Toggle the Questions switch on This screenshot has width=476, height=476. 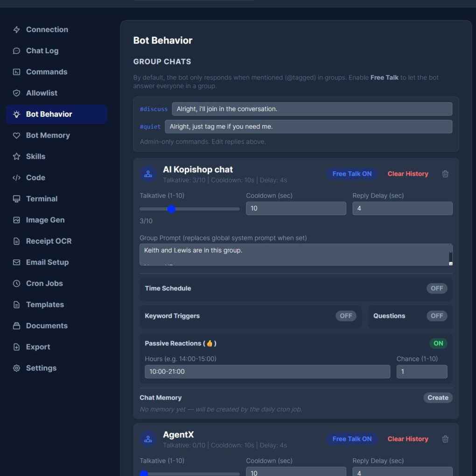tap(436, 316)
